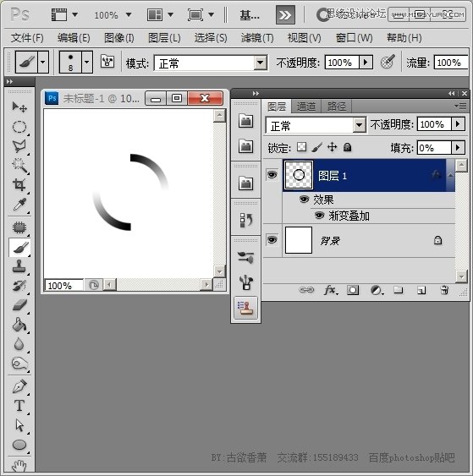Toggle lock all
The image size is (473, 476).
click(x=347, y=147)
